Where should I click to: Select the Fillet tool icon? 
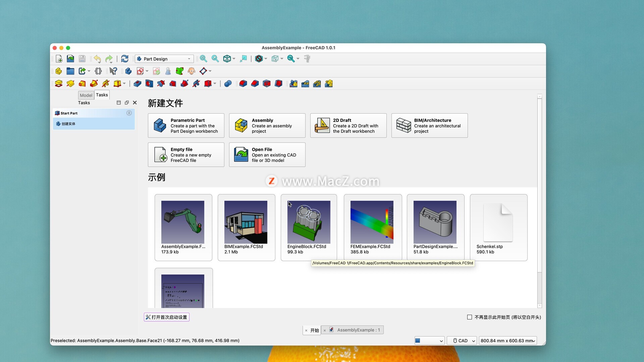tap(243, 84)
